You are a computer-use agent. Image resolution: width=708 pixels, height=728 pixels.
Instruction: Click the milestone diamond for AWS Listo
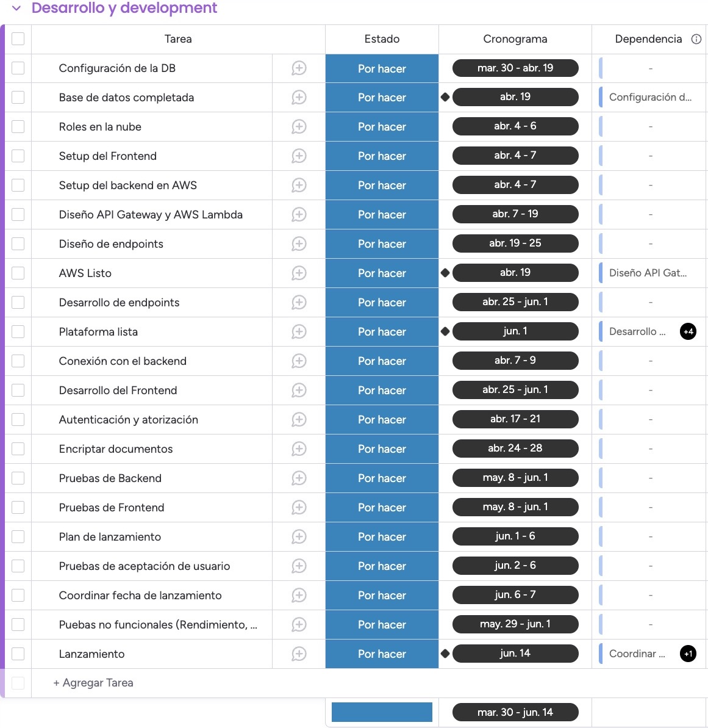coord(445,273)
